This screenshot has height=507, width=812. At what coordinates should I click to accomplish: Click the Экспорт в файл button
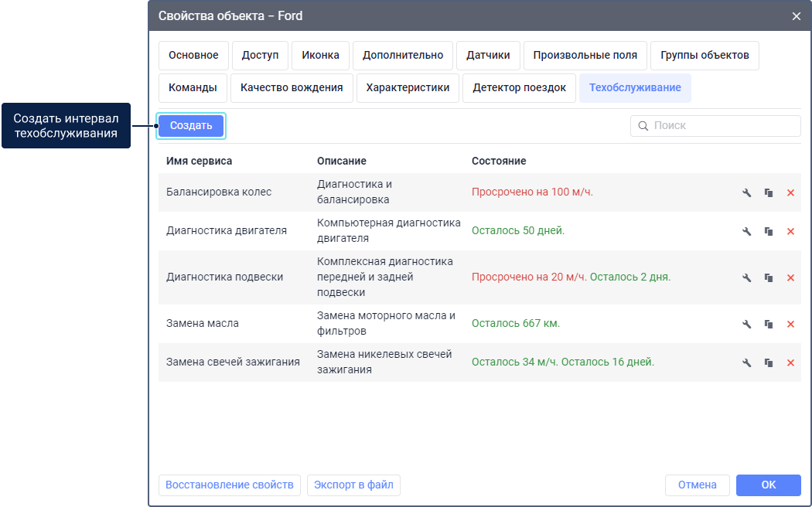[x=353, y=485]
